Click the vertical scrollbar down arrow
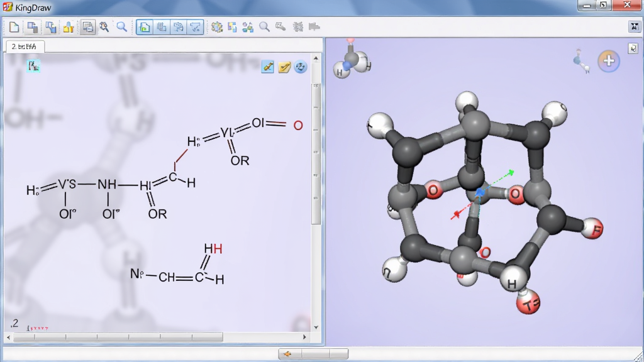Viewport: 644px width, 362px height. point(316,327)
